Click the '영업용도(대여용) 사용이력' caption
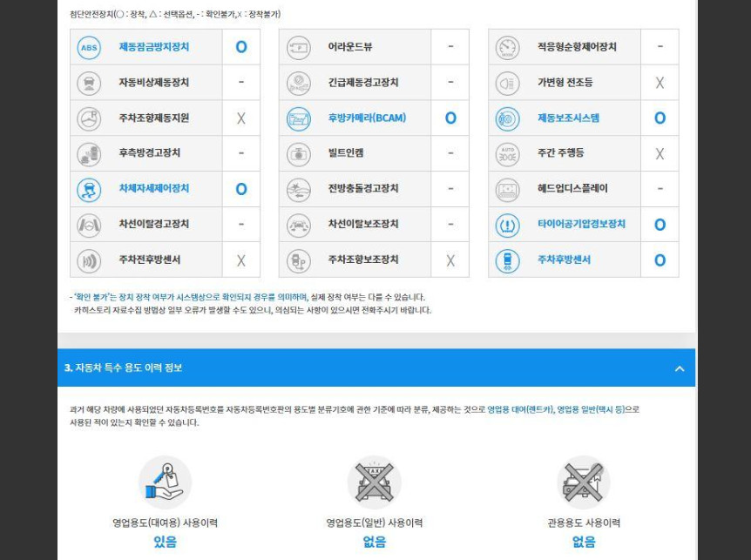 tap(166, 523)
